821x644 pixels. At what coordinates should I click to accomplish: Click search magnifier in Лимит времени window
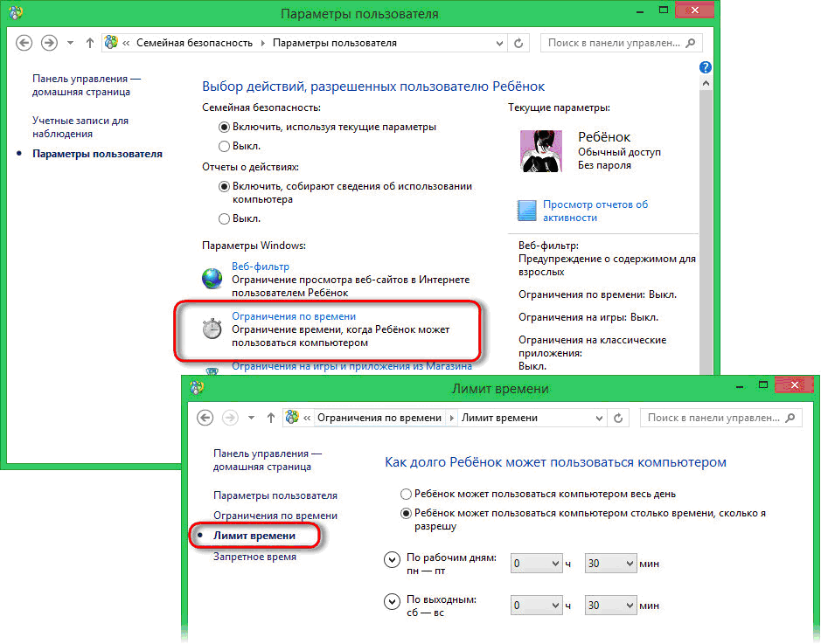pos(790,418)
